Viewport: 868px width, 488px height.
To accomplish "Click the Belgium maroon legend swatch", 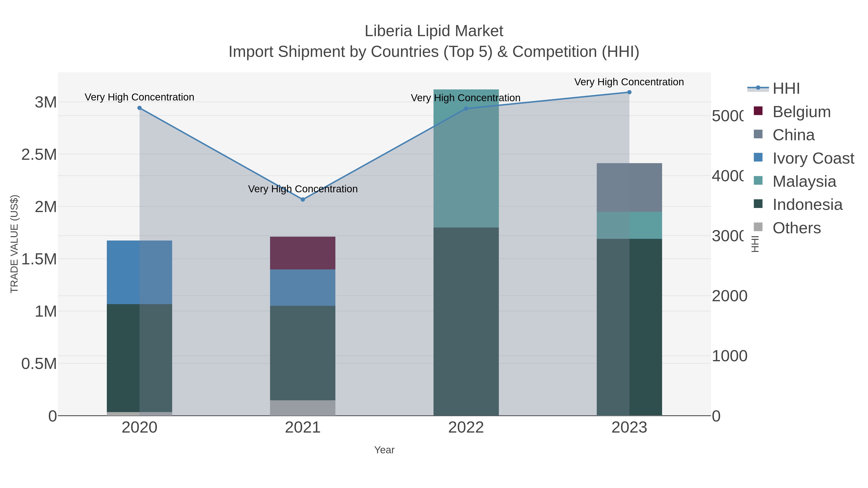I will click(758, 111).
